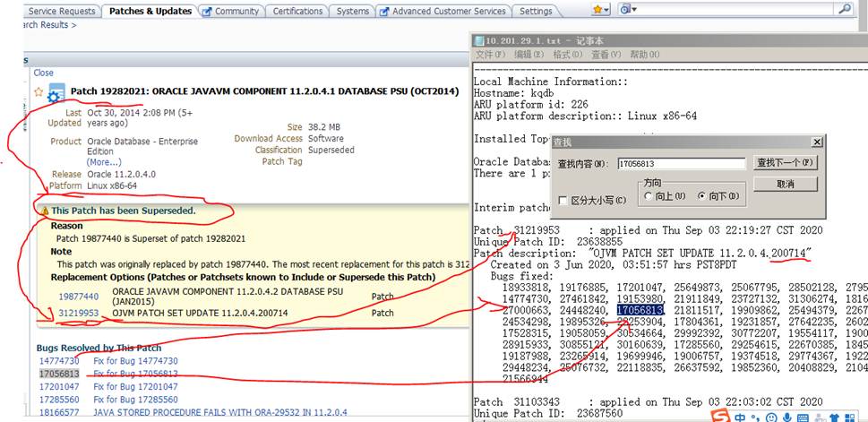Open the Fix for Bug 14774730 link
868x422 pixels.
[135, 360]
